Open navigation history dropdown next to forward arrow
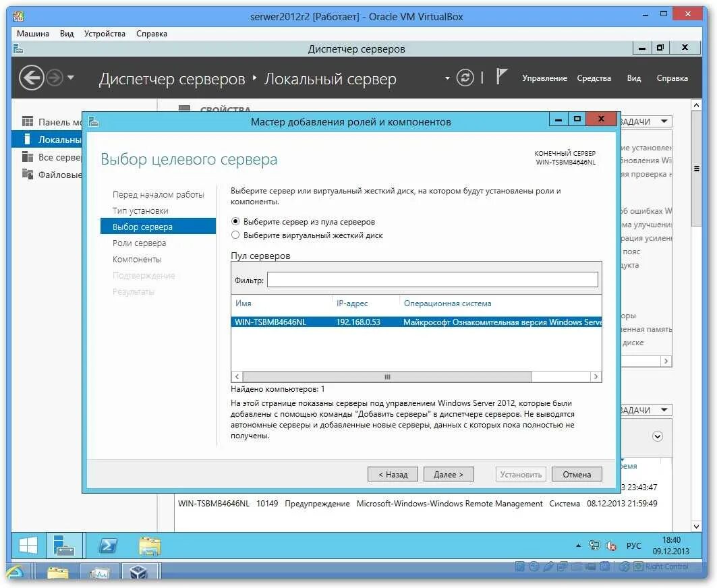717x588 pixels. tap(70, 78)
